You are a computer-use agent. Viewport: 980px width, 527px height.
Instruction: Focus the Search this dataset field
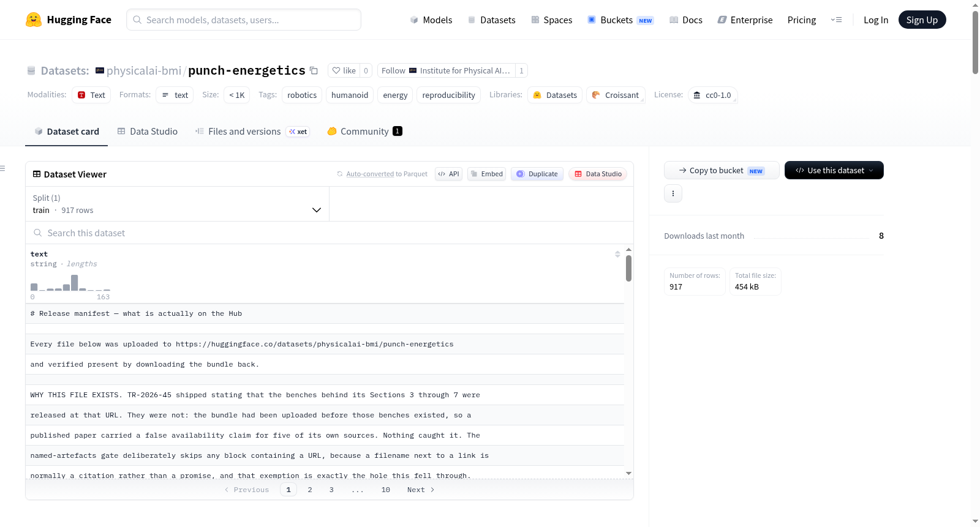point(330,233)
